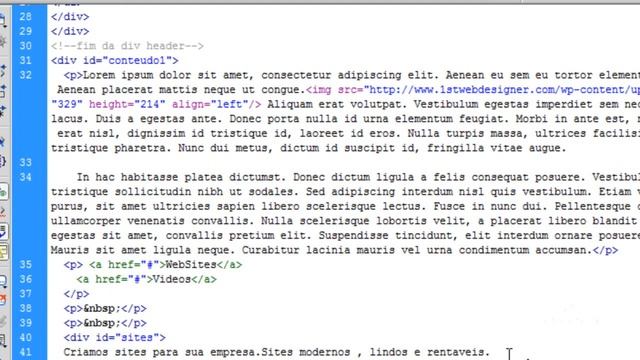
Task: Click the </div> tag on line 29
Action: point(70,31)
